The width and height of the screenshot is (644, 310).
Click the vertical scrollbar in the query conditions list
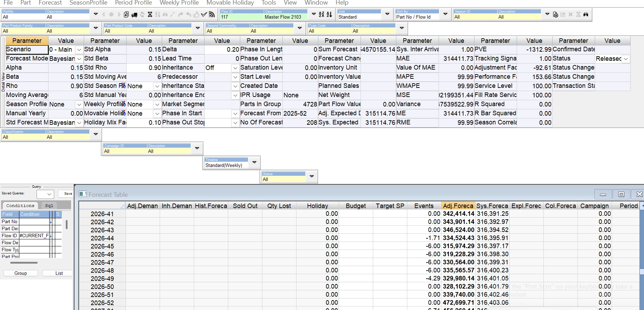tap(66, 225)
